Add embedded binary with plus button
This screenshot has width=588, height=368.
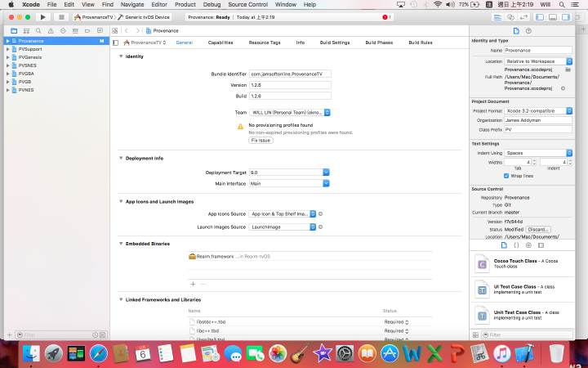[x=193, y=285]
